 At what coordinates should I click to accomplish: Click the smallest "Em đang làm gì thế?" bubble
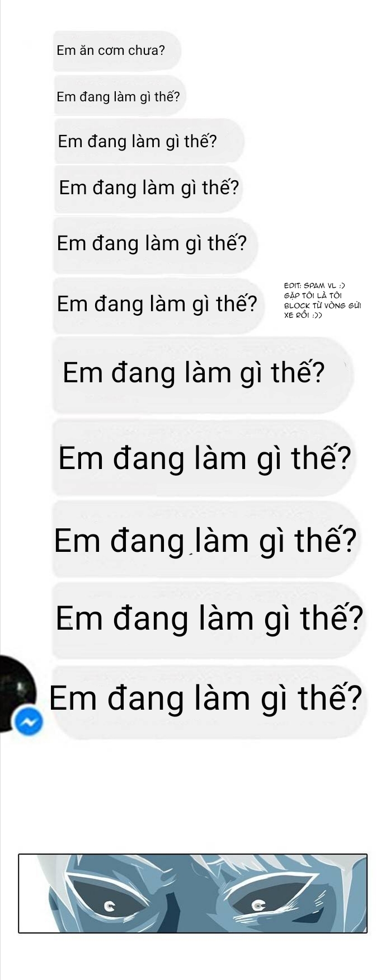120,96
